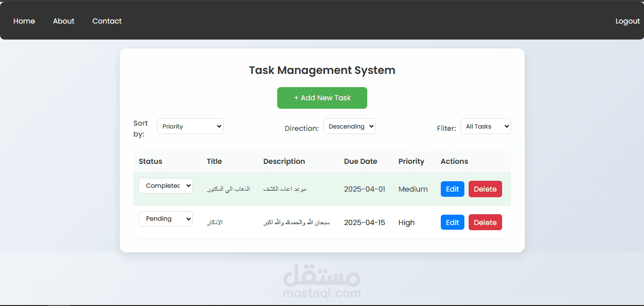Screen dimensions: 644x306
Task: Click the Title column header
Action: pos(214,161)
